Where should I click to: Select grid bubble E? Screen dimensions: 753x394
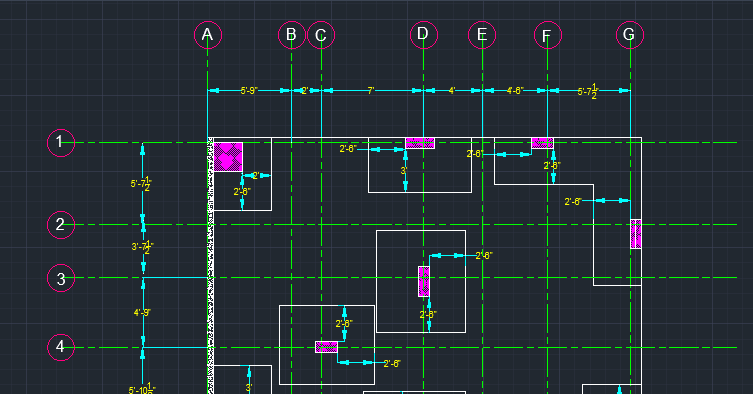482,35
